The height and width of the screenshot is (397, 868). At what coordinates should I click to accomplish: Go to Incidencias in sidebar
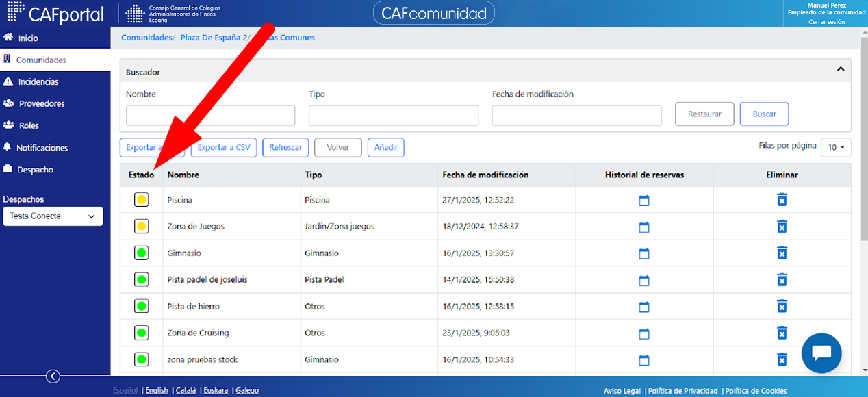pos(38,82)
